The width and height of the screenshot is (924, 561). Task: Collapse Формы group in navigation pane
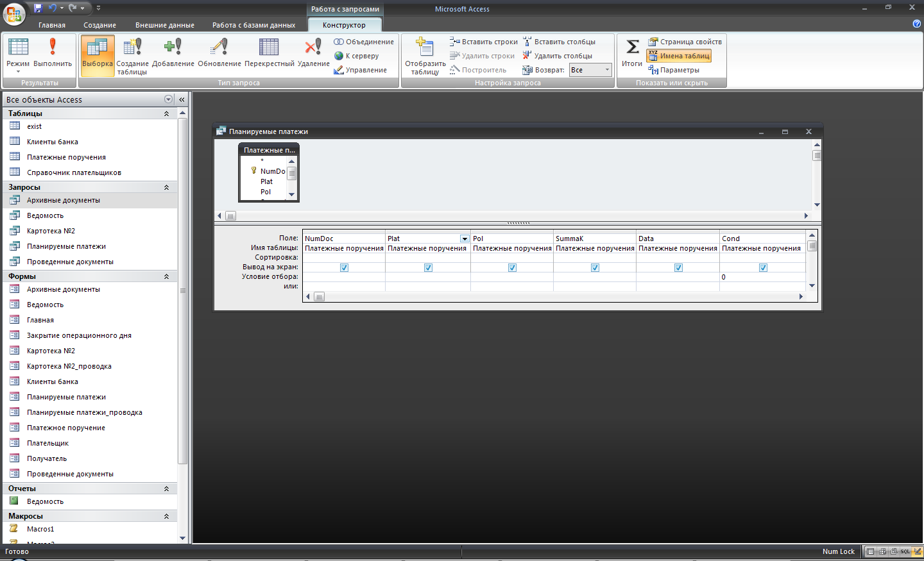point(166,276)
